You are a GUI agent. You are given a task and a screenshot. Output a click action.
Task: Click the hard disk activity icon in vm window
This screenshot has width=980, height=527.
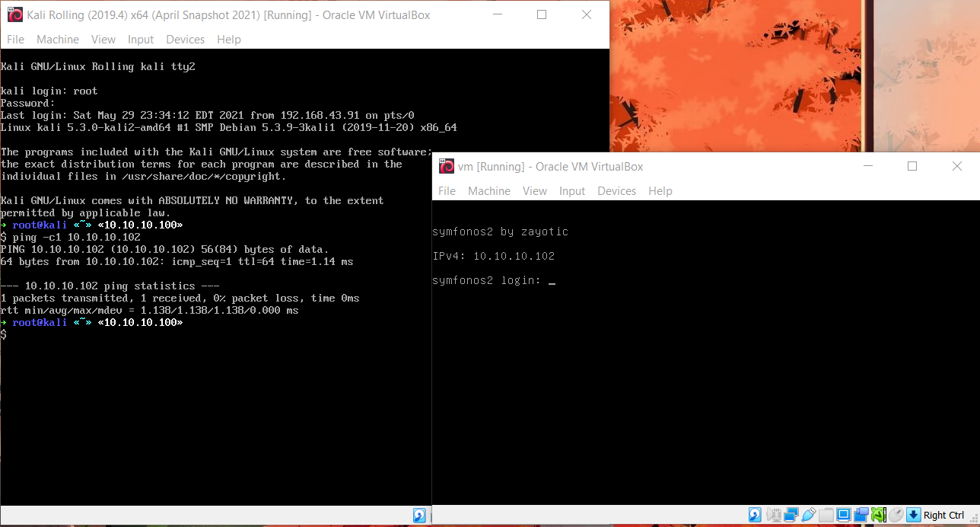point(755,516)
